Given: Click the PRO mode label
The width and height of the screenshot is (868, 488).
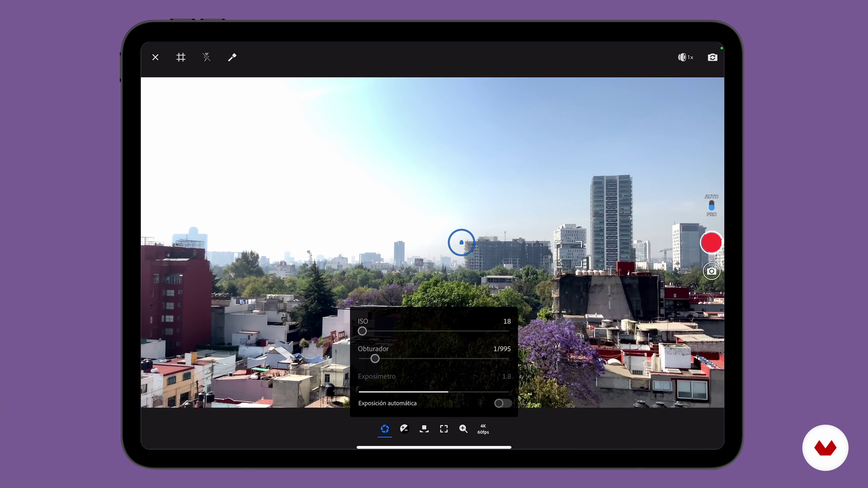Looking at the screenshot, I should 711,214.
